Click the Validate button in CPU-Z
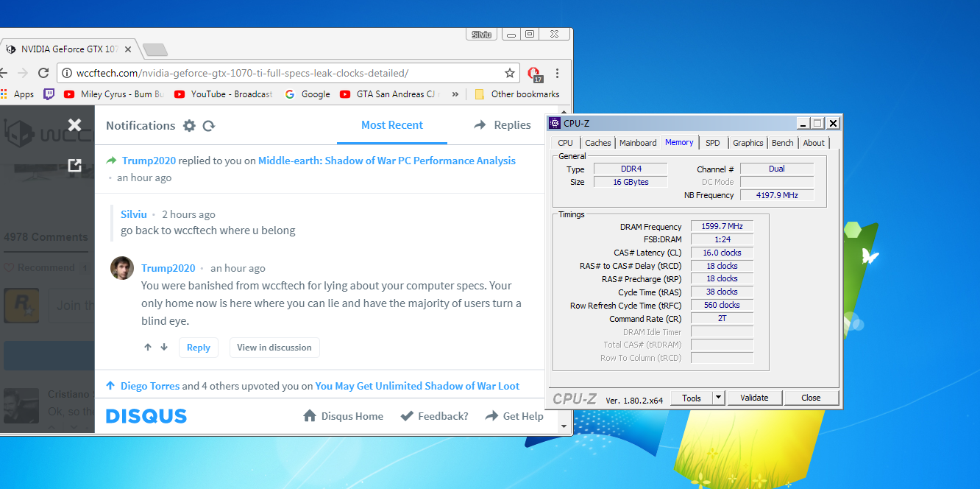This screenshot has width=980, height=489. pyautogui.click(x=754, y=398)
